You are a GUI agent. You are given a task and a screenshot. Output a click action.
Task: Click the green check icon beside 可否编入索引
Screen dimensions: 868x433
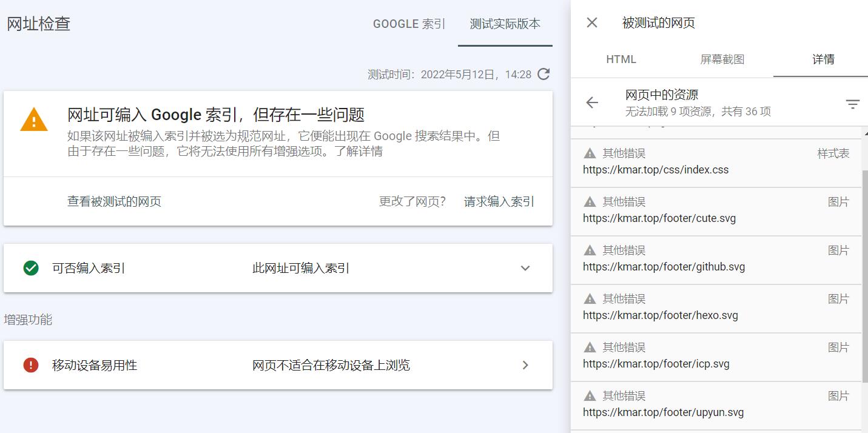[x=31, y=268]
